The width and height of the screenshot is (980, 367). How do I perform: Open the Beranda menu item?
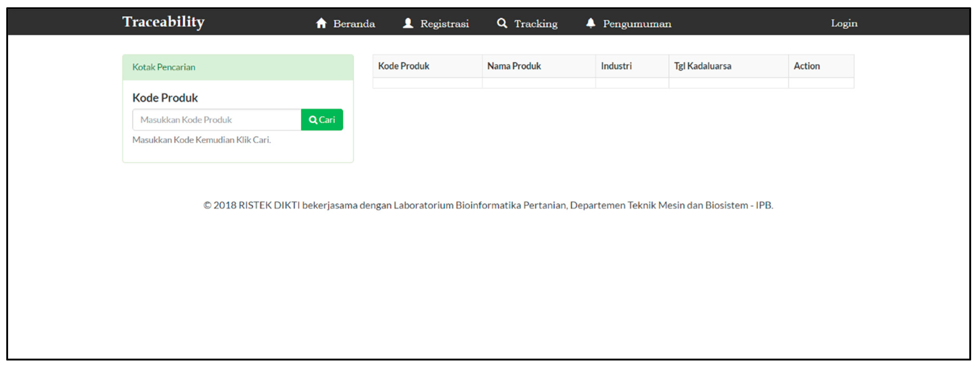[x=354, y=24]
